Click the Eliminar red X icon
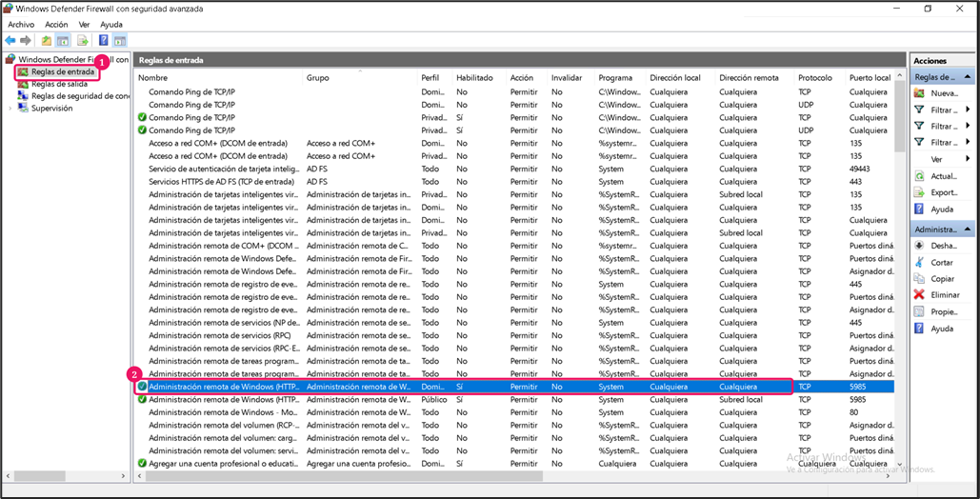The image size is (980, 499). tap(919, 294)
